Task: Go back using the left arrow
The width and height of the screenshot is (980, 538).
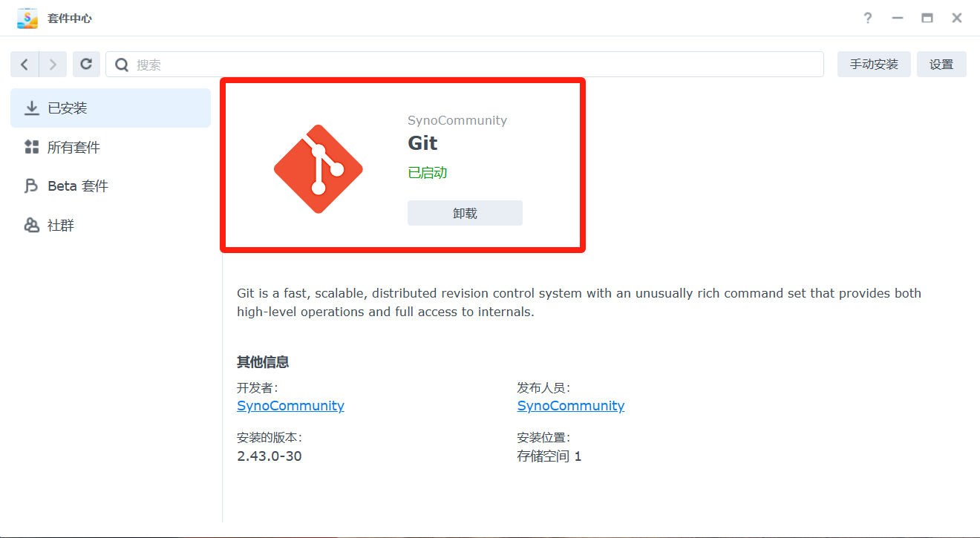Action: click(x=24, y=65)
